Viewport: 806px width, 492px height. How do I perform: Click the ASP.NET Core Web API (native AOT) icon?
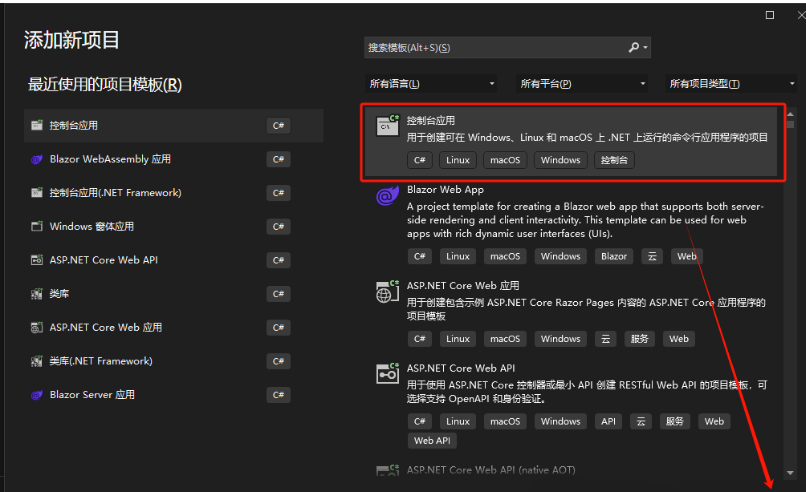click(x=388, y=470)
